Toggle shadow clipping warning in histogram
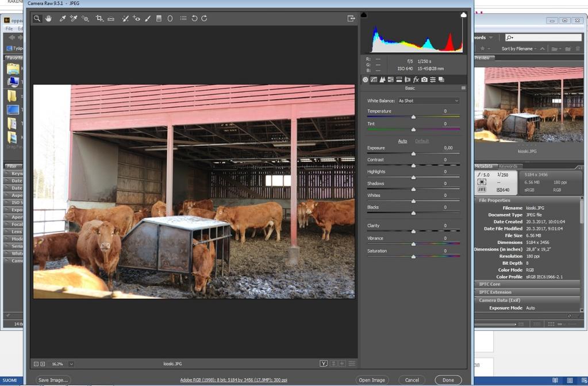 click(364, 15)
